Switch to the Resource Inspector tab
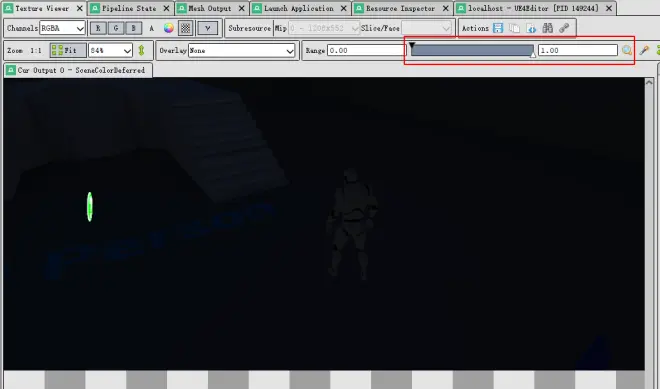660x389 pixels. click(400, 8)
